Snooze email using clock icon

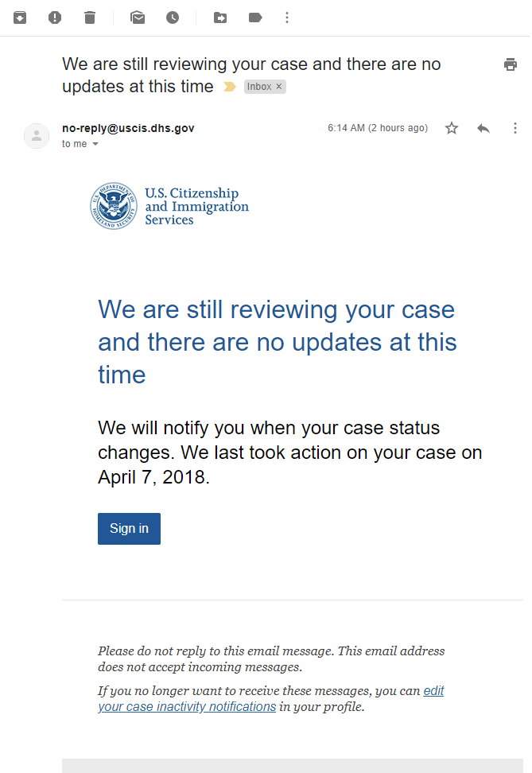pos(173,17)
